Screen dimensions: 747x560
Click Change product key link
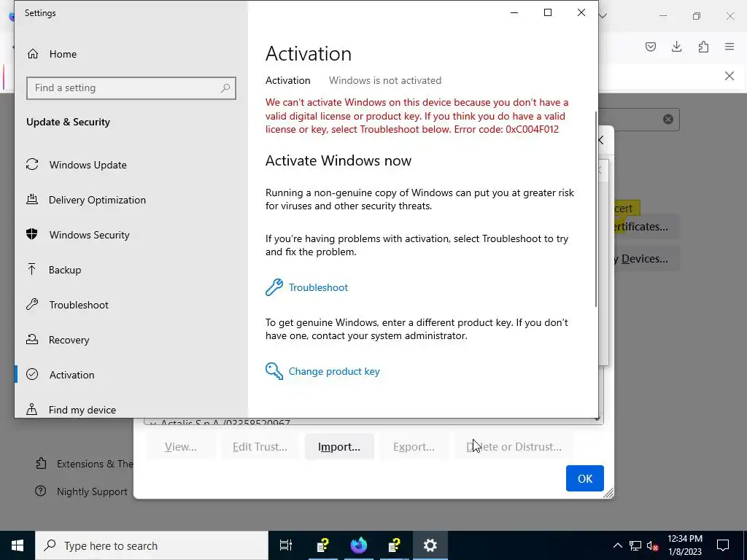(334, 371)
